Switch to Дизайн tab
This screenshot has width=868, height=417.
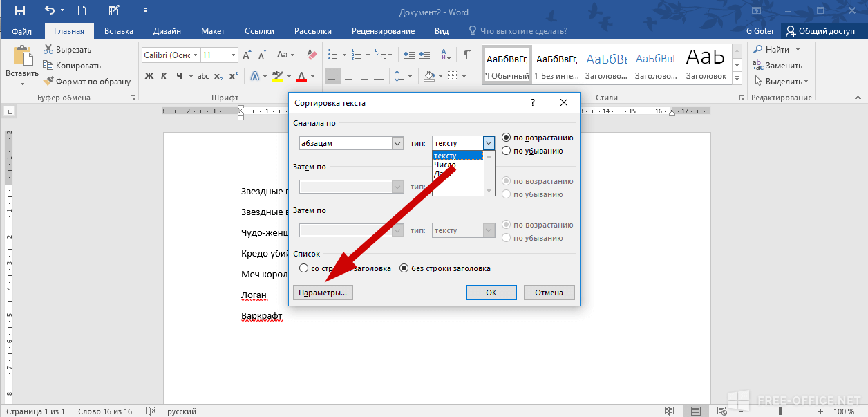click(167, 31)
